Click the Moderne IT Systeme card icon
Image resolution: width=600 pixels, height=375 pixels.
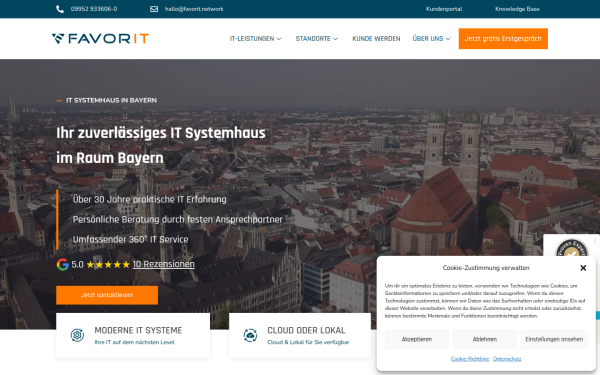click(77, 335)
